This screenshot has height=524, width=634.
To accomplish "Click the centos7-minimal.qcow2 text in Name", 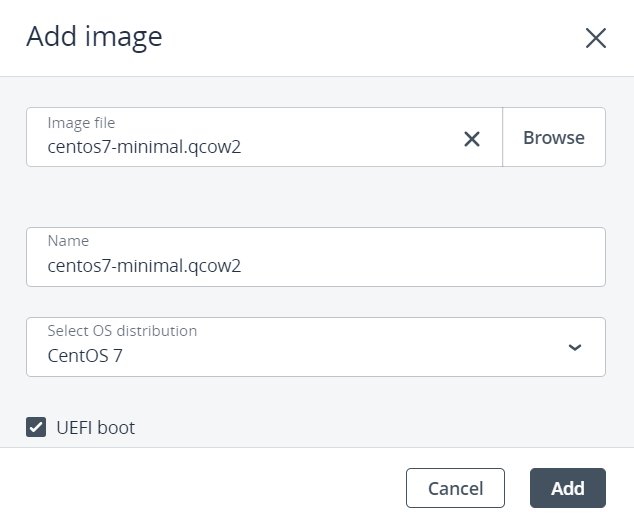I will [144, 266].
